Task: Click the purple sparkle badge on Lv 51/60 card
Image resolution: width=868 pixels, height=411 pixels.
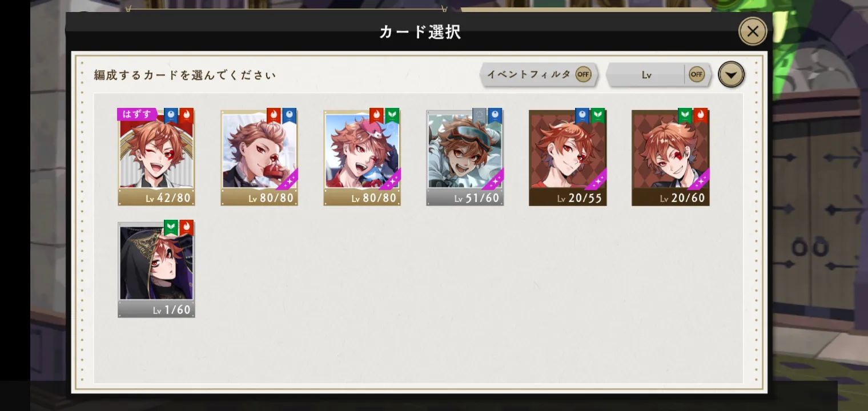Action: pos(493,180)
